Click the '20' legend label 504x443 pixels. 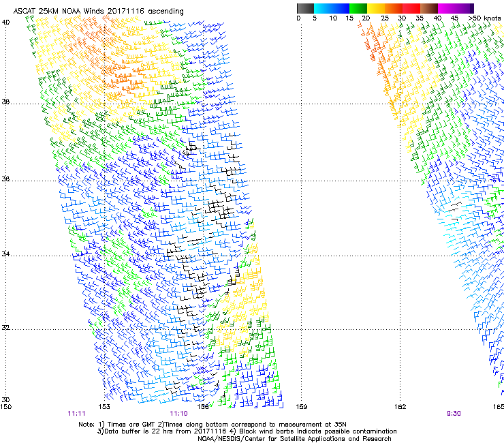(x=366, y=18)
